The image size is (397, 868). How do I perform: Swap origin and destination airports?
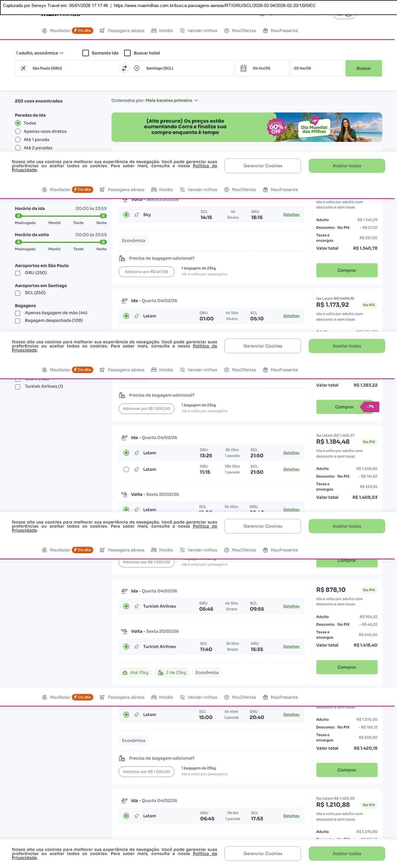(124, 68)
